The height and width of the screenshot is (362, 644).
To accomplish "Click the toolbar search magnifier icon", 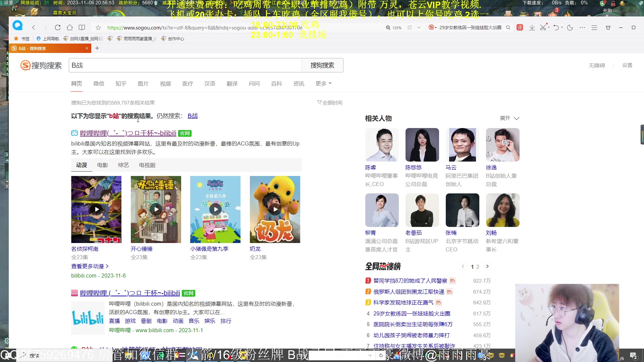I will pyautogui.click(x=508, y=27).
